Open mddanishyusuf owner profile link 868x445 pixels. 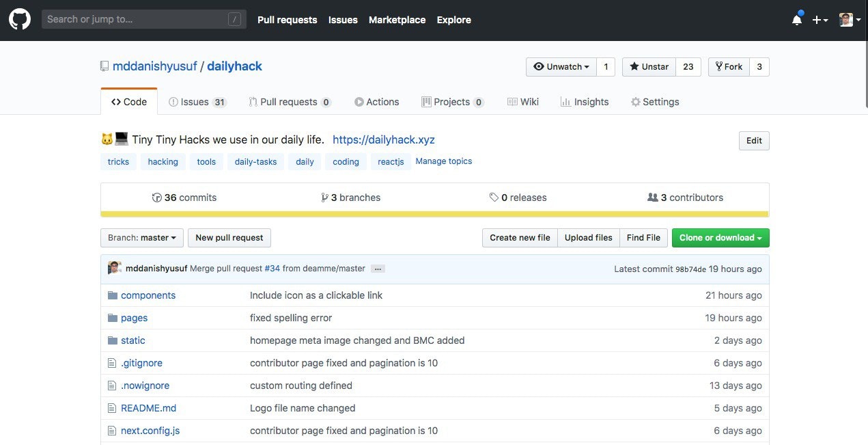coord(155,66)
